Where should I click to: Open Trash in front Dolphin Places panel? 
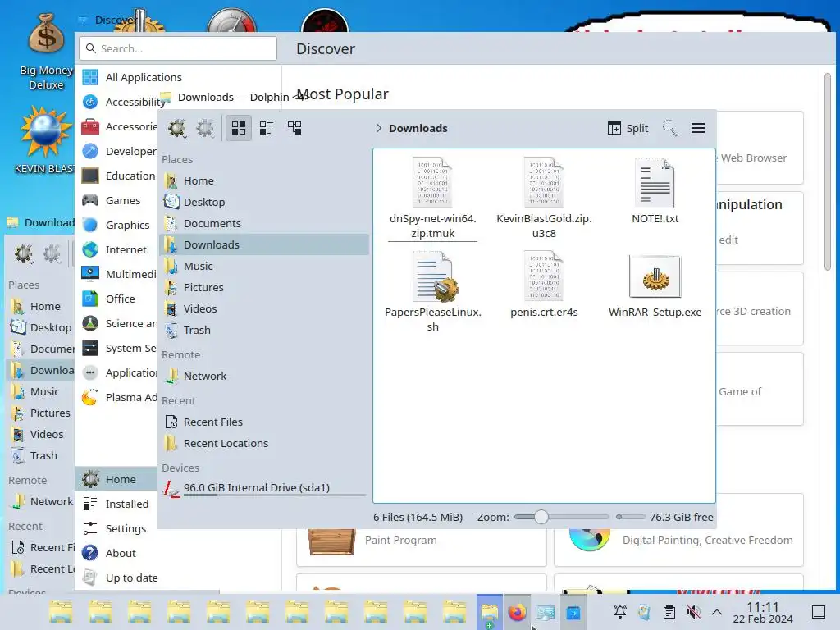[x=264, y=330]
